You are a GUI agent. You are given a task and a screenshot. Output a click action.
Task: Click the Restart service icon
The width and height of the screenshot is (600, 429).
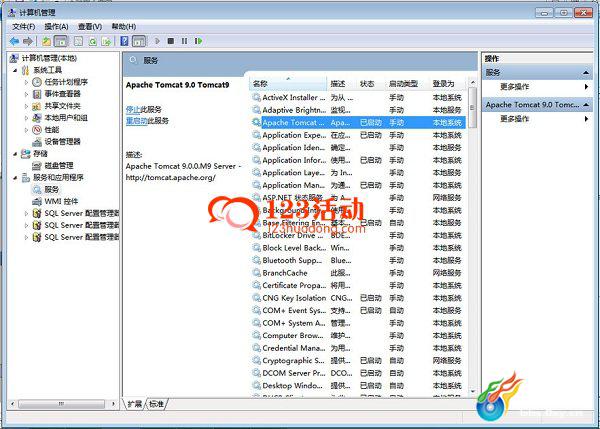coord(198,41)
